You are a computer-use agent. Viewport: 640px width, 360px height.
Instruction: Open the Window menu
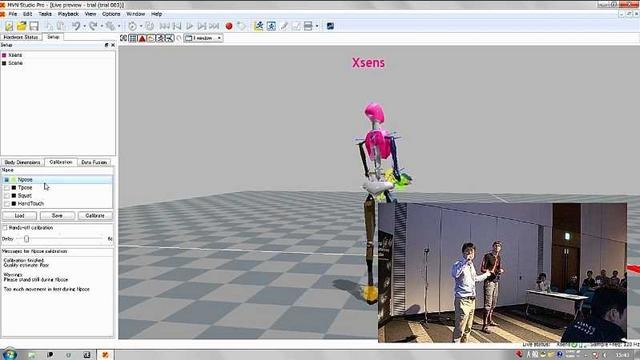136,14
